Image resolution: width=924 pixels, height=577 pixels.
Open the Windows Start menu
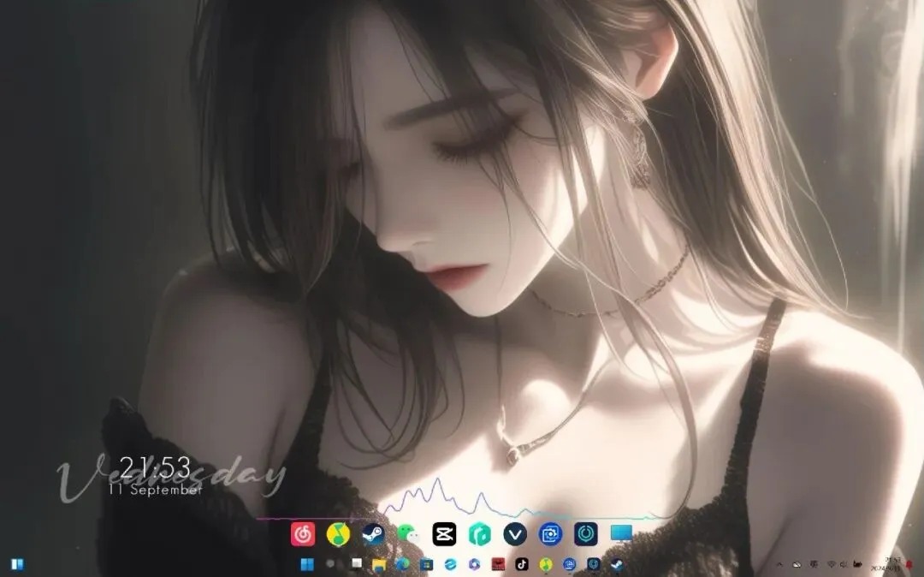(307, 564)
